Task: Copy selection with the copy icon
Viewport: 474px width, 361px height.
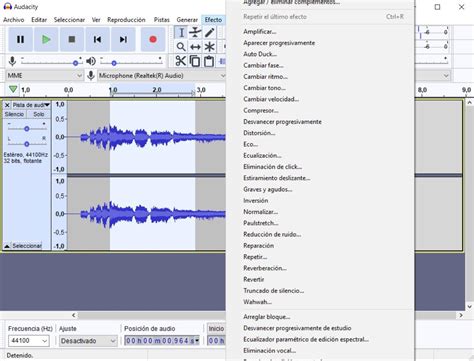Action: pos(195,61)
